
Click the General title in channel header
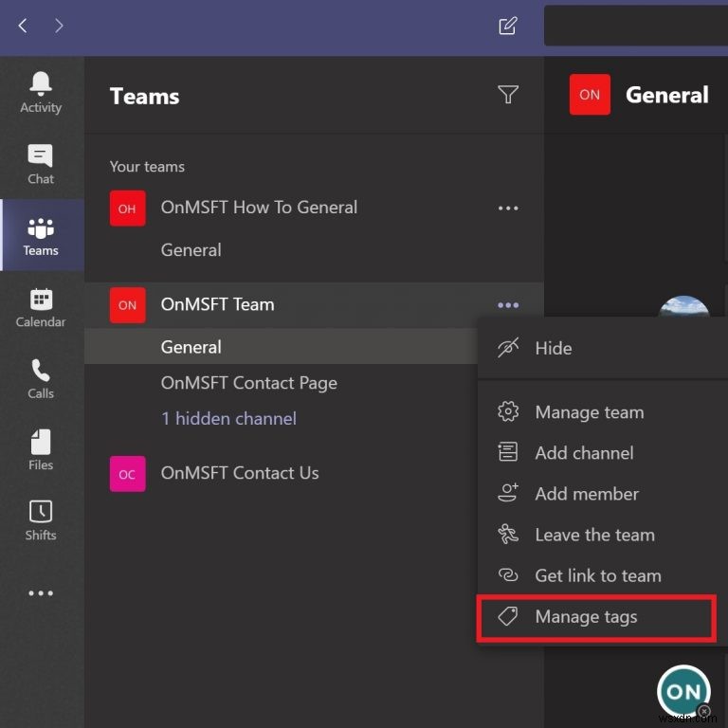click(666, 95)
